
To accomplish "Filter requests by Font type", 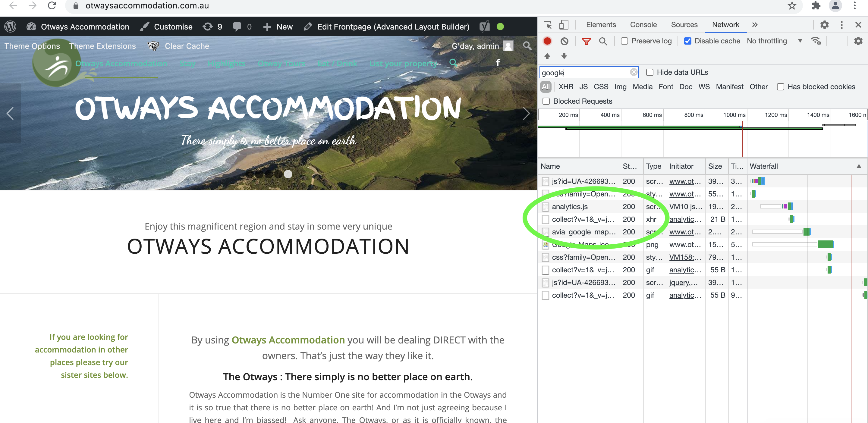I will (x=665, y=87).
